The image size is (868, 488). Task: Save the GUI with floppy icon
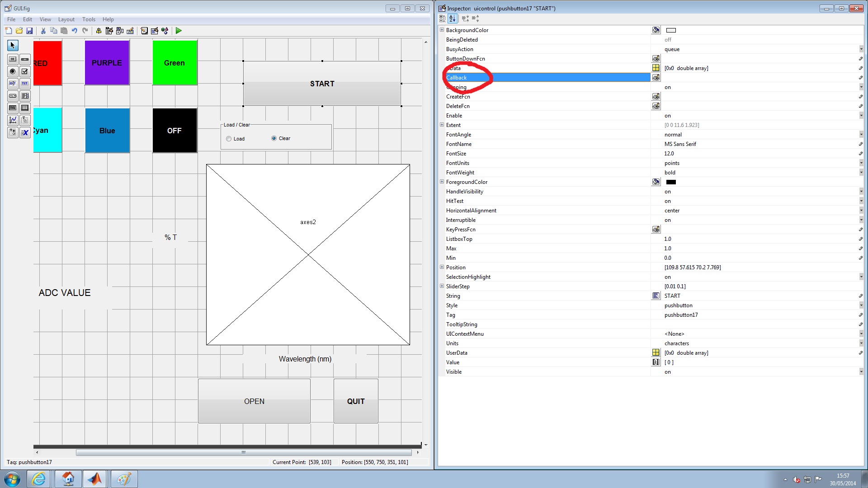click(29, 31)
